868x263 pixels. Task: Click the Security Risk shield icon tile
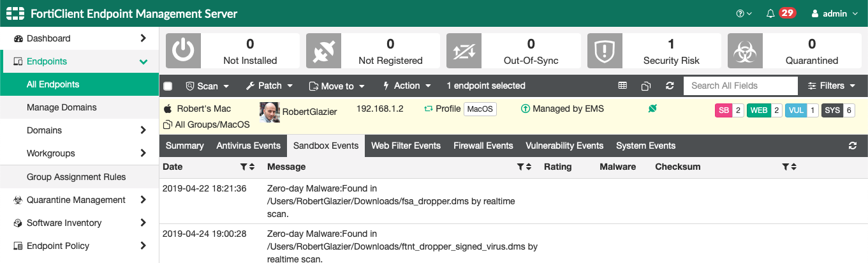click(605, 51)
